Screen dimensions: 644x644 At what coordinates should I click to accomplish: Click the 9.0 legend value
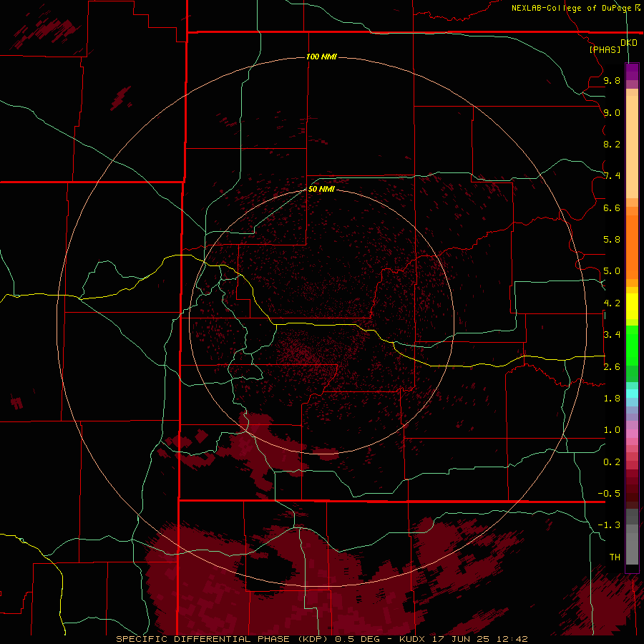(612, 112)
